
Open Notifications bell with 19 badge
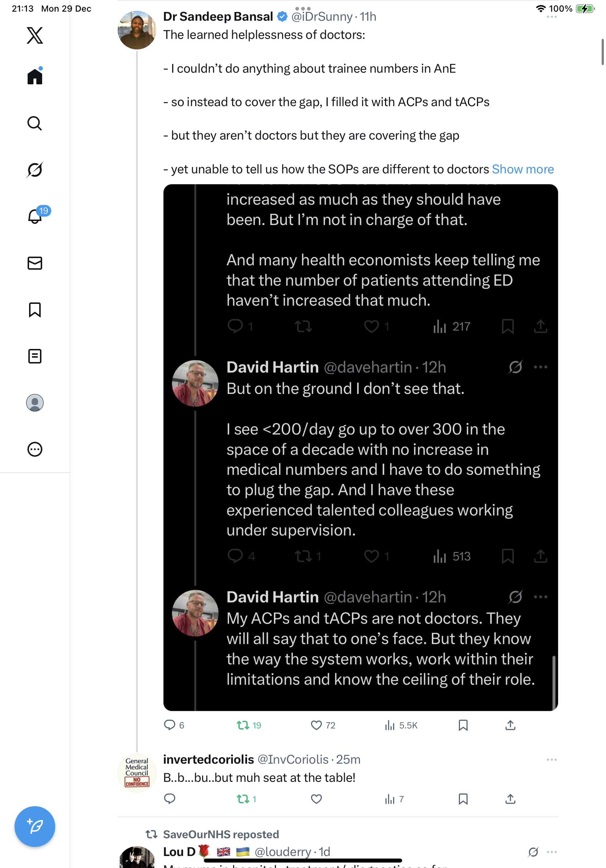coord(35,216)
